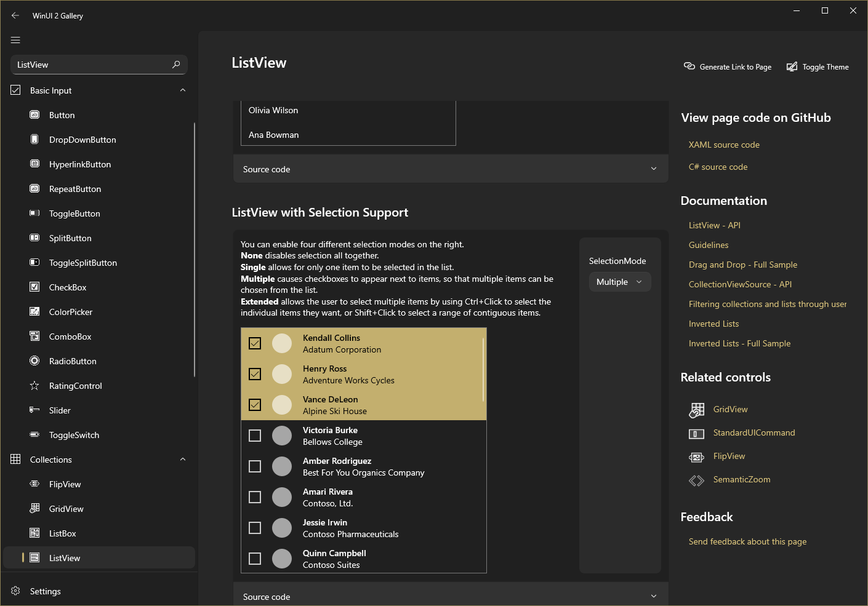Click the Toggle Theme icon
Image resolution: width=868 pixels, height=606 pixels.
pos(792,66)
